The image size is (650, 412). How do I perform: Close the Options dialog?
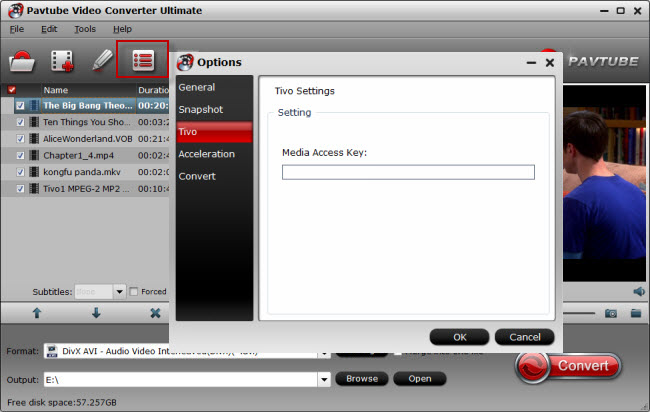550,63
